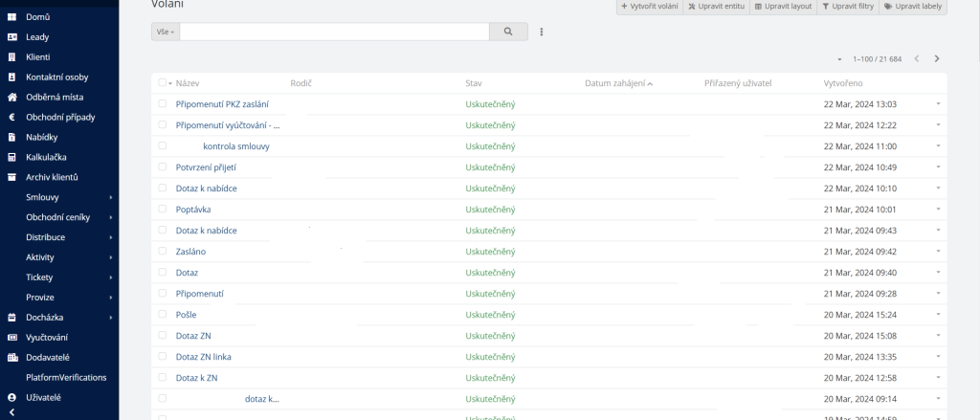Check the box for Připomenutí PKZ zaslání
The height and width of the screenshot is (420, 980).
click(163, 103)
